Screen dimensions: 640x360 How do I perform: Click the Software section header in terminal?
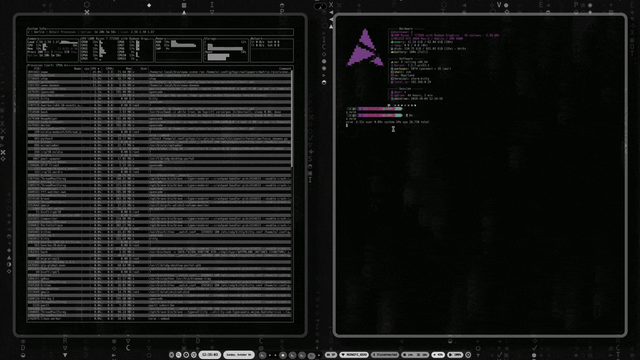coord(406,59)
